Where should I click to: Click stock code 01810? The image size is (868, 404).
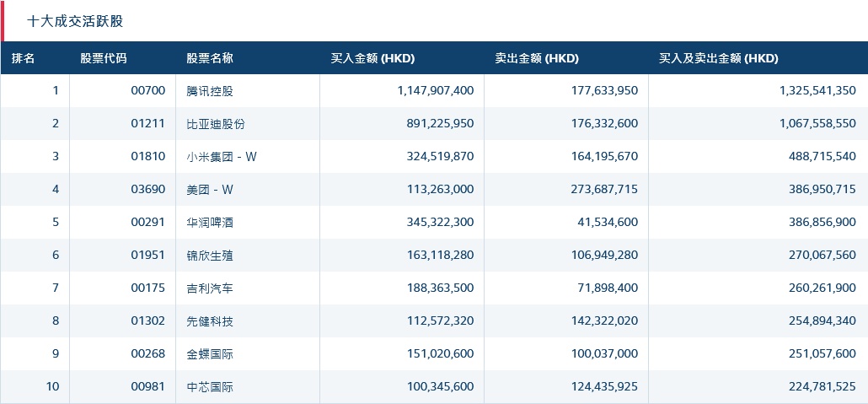pos(147,156)
